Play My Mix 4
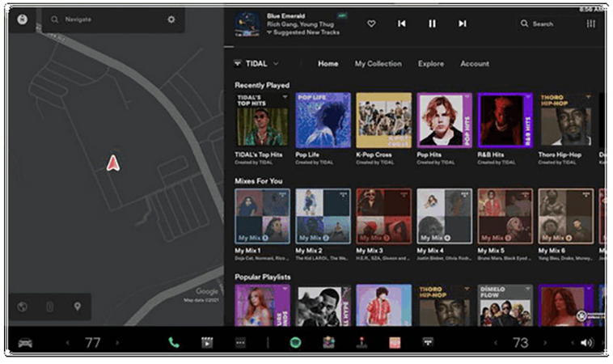 coord(445,216)
